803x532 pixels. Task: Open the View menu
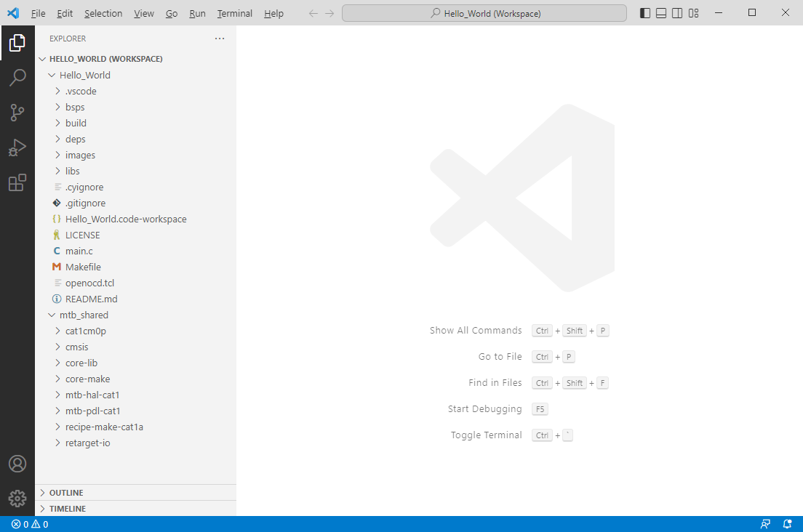click(x=144, y=13)
